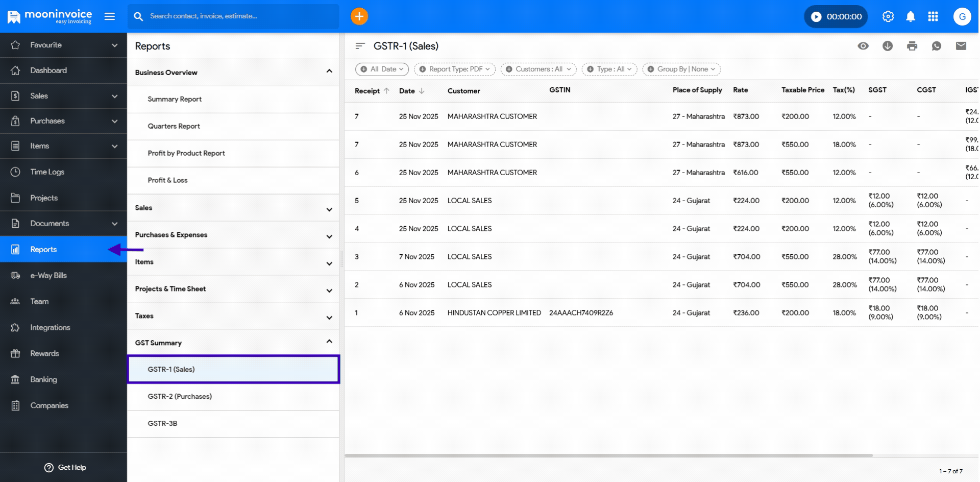This screenshot has width=980, height=482.
Task: Click GSTIN 24AAACH7409R2Z6 cell
Action: (581, 313)
